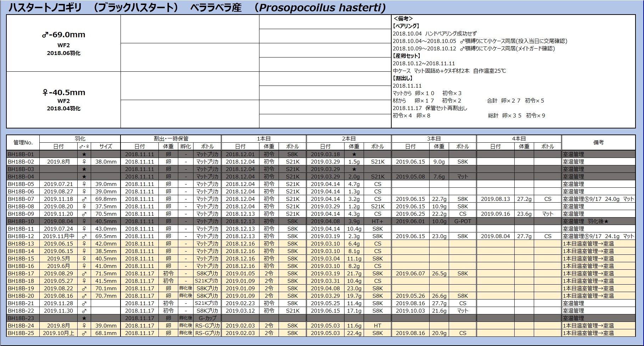Click the 【割出し】 note heading

403,78
